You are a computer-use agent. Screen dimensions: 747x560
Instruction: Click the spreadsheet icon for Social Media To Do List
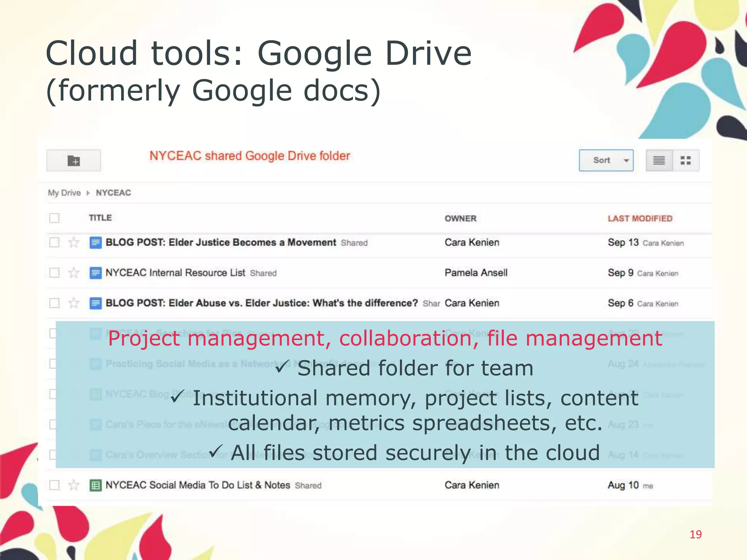(96, 485)
